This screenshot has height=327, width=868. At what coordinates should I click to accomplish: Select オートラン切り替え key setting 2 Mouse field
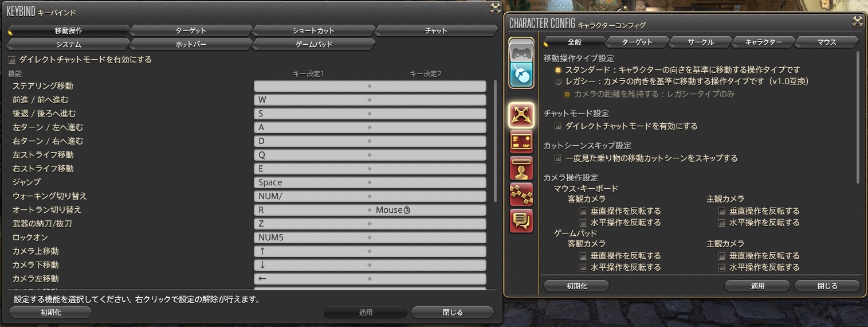click(429, 210)
